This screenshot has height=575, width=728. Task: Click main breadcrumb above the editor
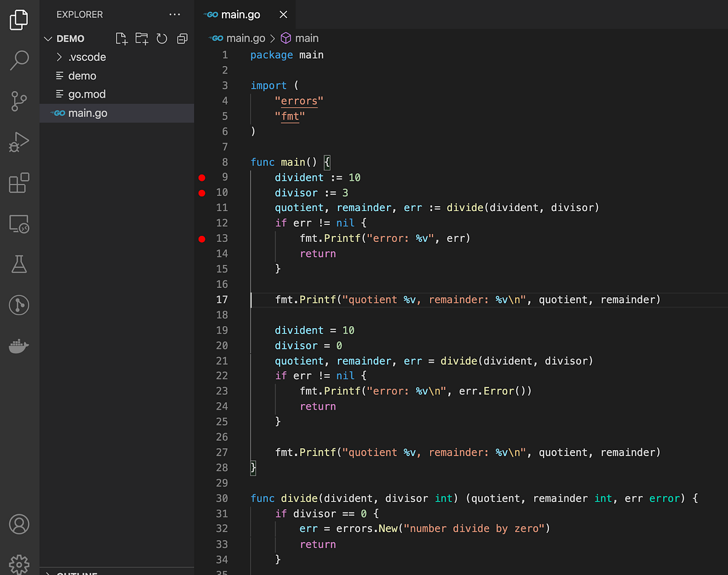click(x=307, y=38)
